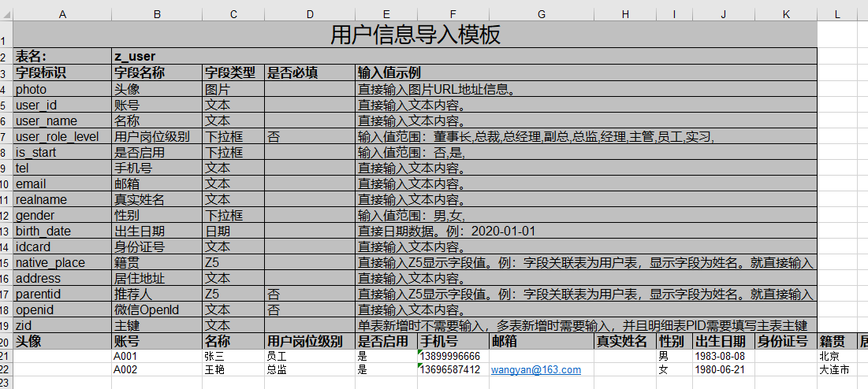Select the realname field cell
The width and height of the screenshot is (868, 389).
tap(62, 199)
